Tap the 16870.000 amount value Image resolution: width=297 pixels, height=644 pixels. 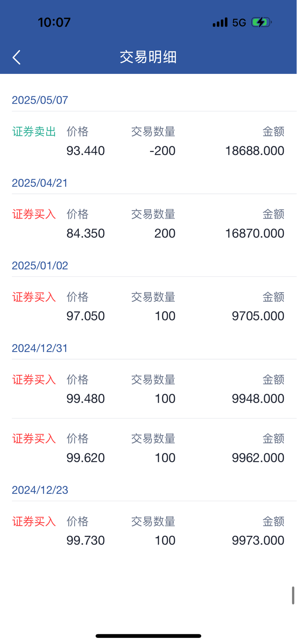point(255,234)
